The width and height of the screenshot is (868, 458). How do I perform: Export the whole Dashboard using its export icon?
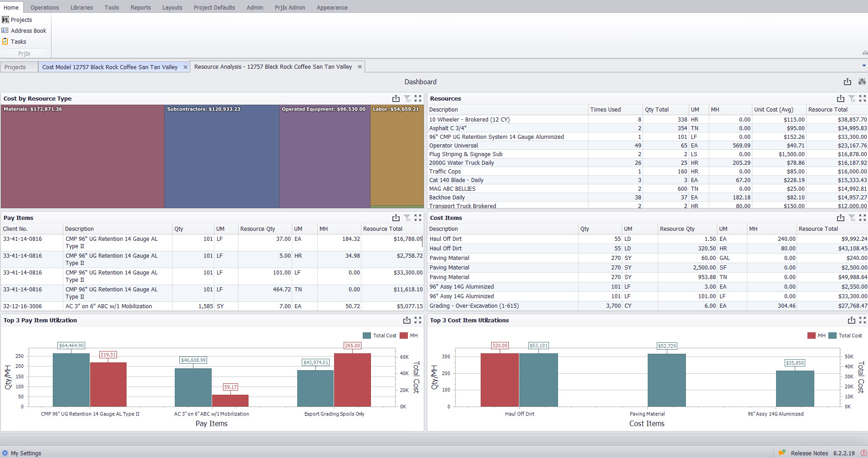pos(847,82)
